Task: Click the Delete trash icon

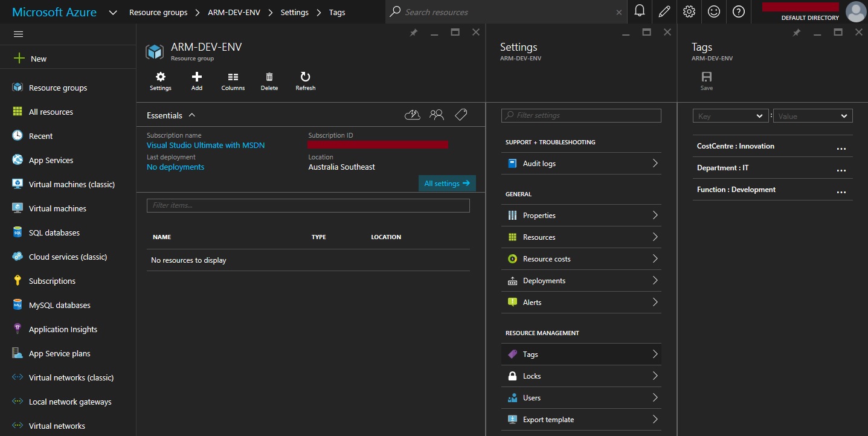Action: coord(269,82)
